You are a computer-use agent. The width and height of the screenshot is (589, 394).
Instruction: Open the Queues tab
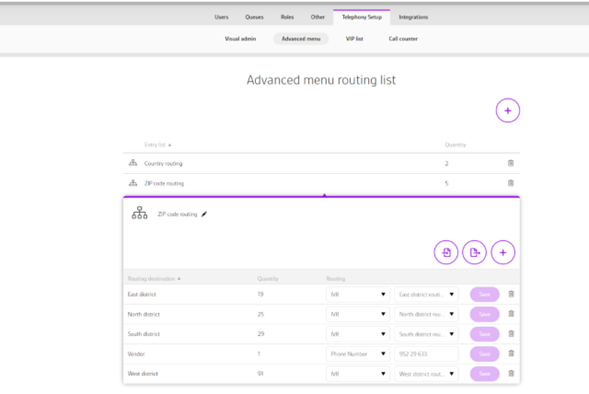pyautogui.click(x=254, y=17)
